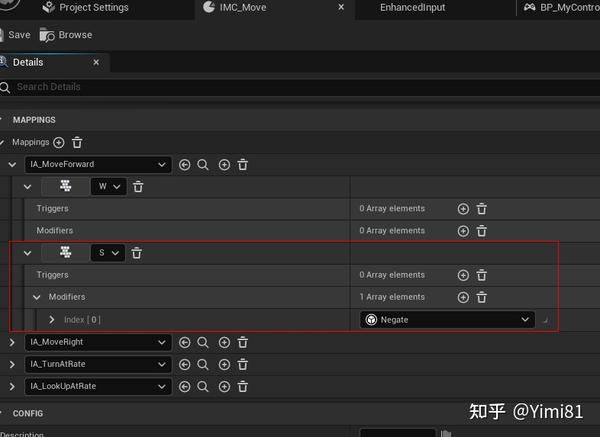Image resolution: width=600 pixels, height=437 pixels.
Task: Add a new element to Mappings
Action: point(59,143)
